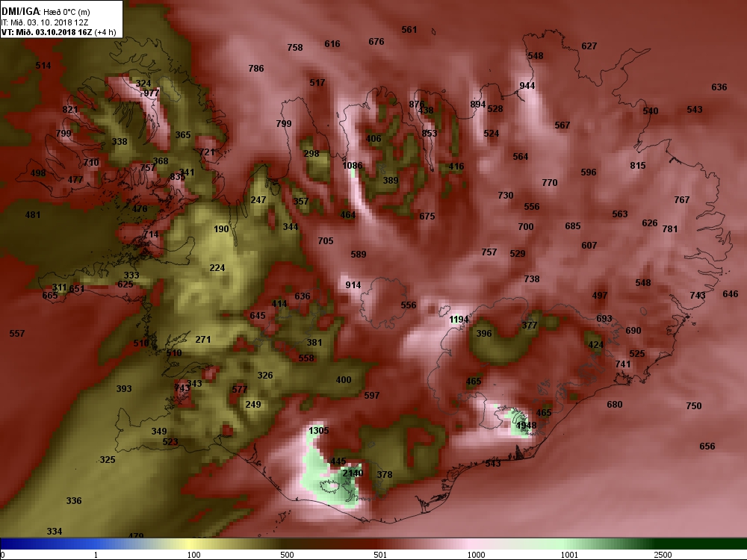The width and height of the screenshot is (747, 560).
Task: Click the 977 value label
Action: point(152,93)
